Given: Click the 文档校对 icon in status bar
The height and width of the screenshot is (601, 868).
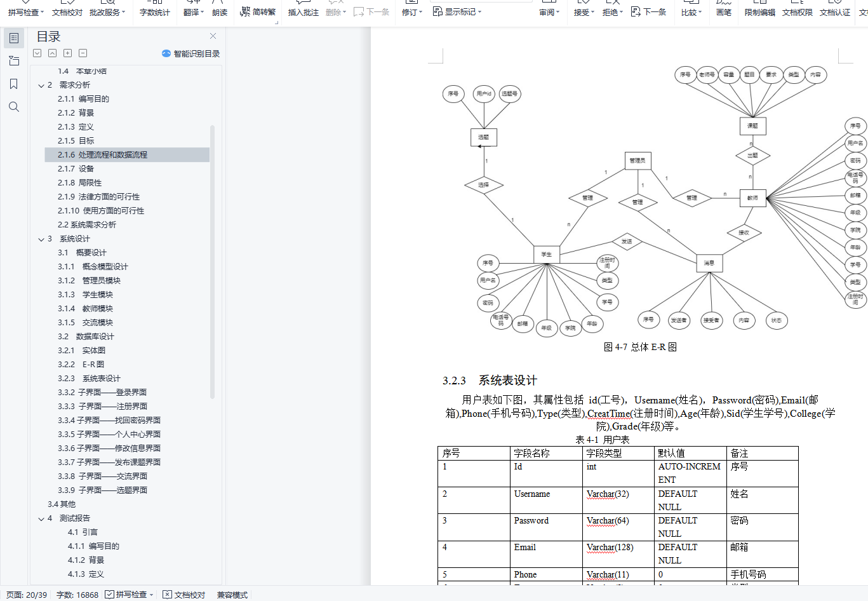Looking at the screenshot, I should coord(167,595).
